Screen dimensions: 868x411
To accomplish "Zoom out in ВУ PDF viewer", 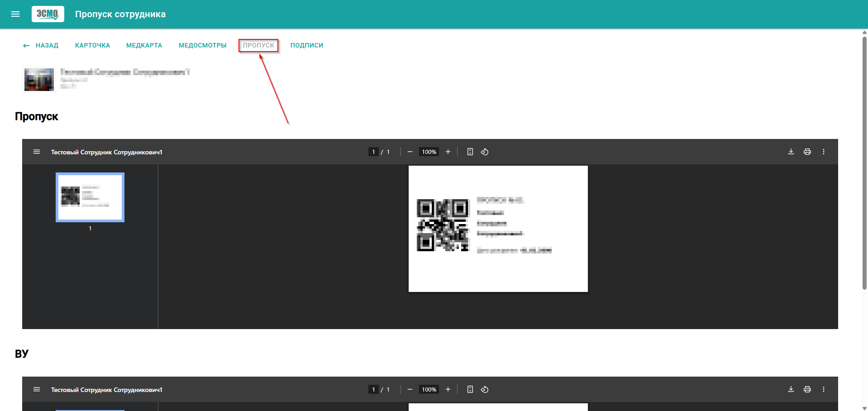I will (x=410, y=389).
